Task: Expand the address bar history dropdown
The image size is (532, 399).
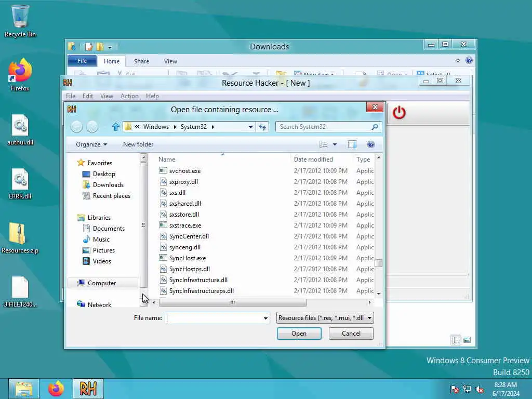Action: [x=250, y=127]
